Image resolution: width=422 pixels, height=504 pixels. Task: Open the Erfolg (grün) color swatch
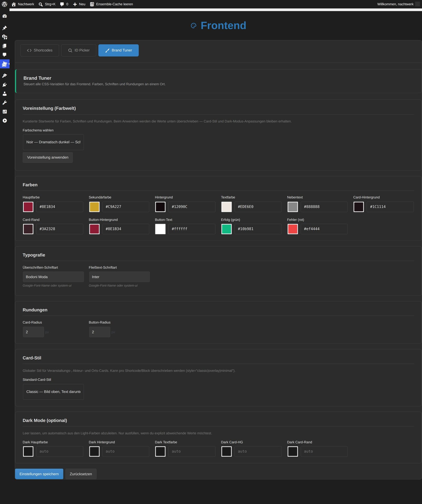point(226,229)
